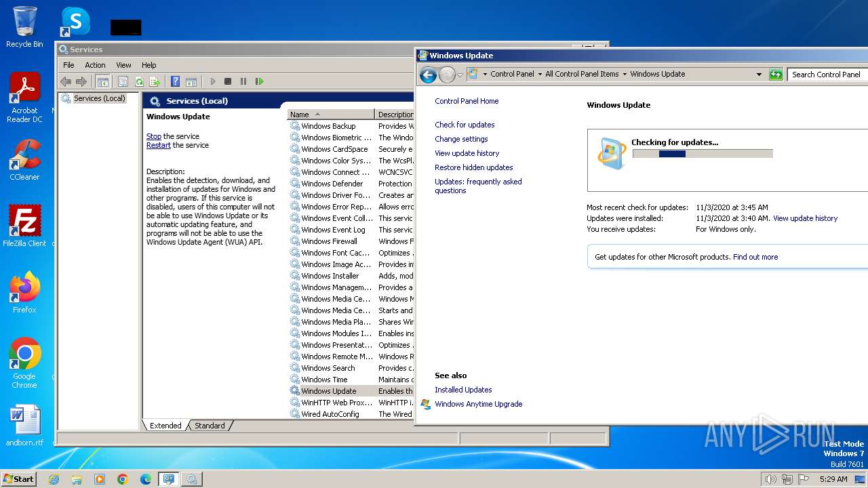Click the Stop Service square icon
Screen dimensions: 868x488
(x=228, y=81)
